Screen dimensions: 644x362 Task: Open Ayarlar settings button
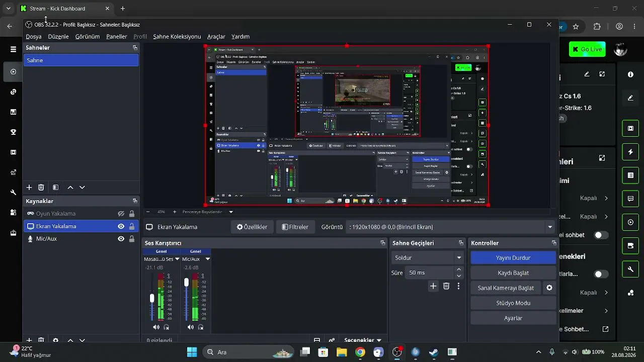[513, 318]
